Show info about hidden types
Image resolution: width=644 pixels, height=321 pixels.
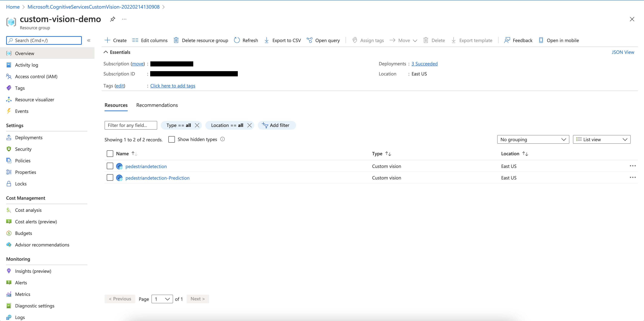click(222, 139)
